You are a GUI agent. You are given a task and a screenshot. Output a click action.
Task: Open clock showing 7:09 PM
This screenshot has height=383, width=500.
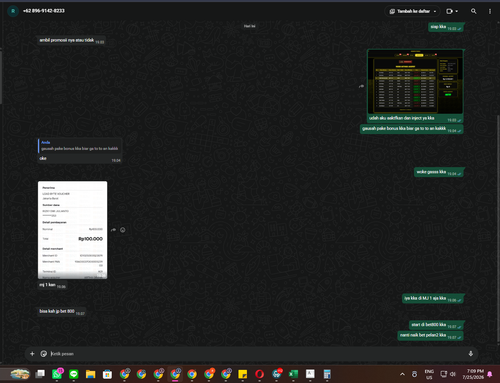473,374
